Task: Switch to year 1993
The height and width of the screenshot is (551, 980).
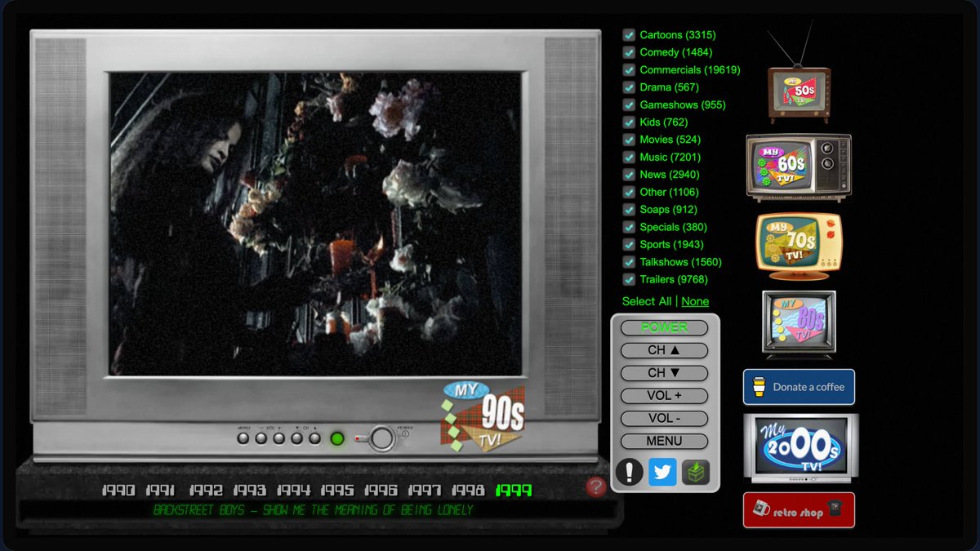Action: pos(249,491)
